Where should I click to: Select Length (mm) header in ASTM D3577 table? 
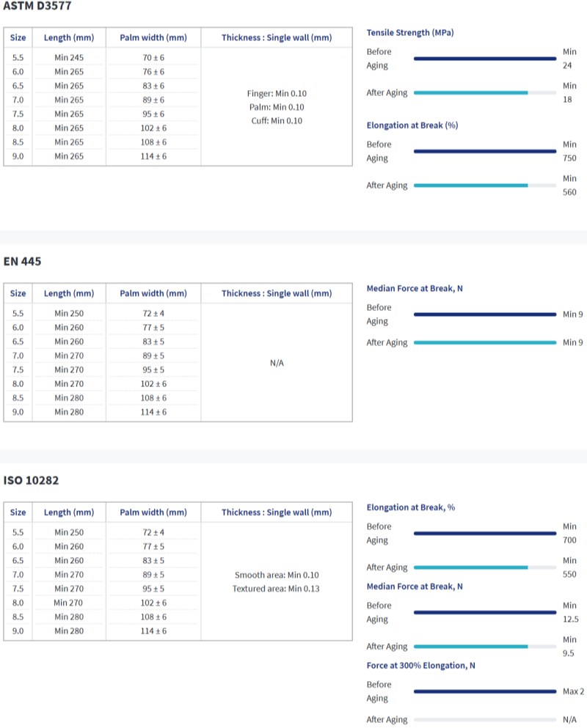tap(69, 37)
